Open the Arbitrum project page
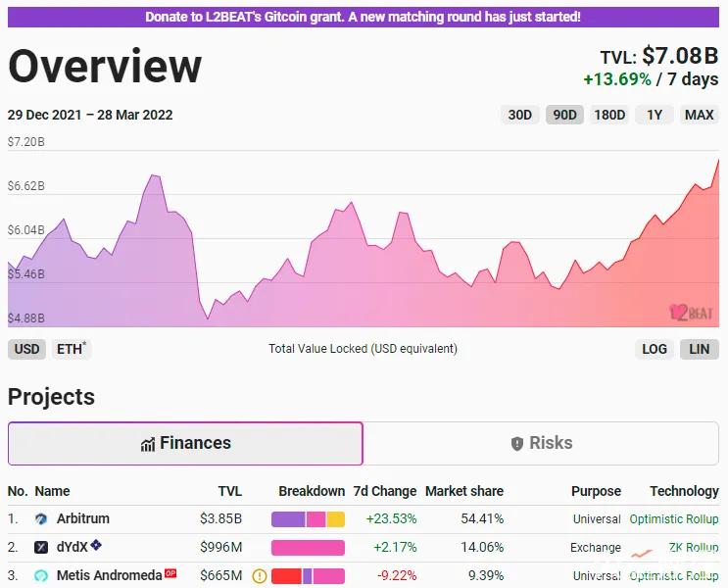Screen dimensions: 728x588 83,518
